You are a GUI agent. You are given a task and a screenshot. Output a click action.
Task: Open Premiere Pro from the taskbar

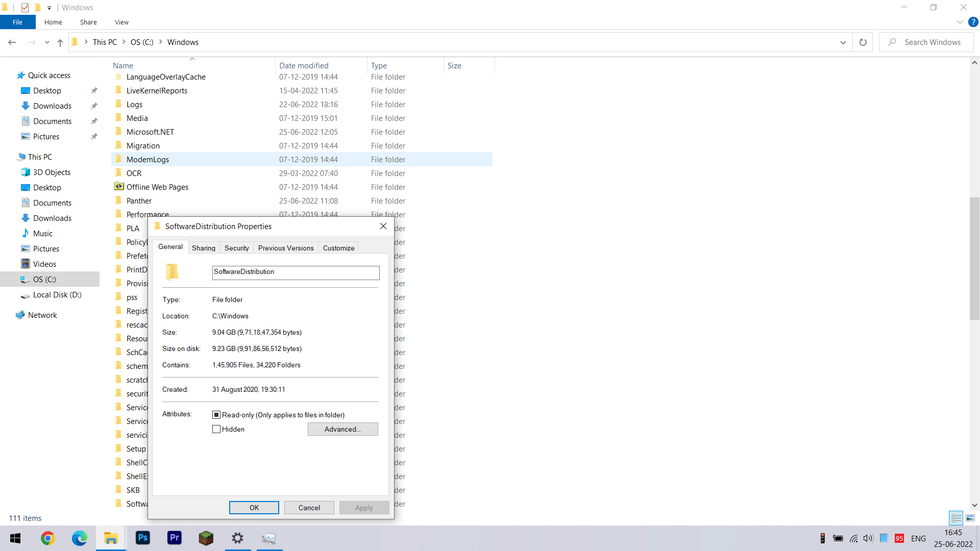click(175, 538)
